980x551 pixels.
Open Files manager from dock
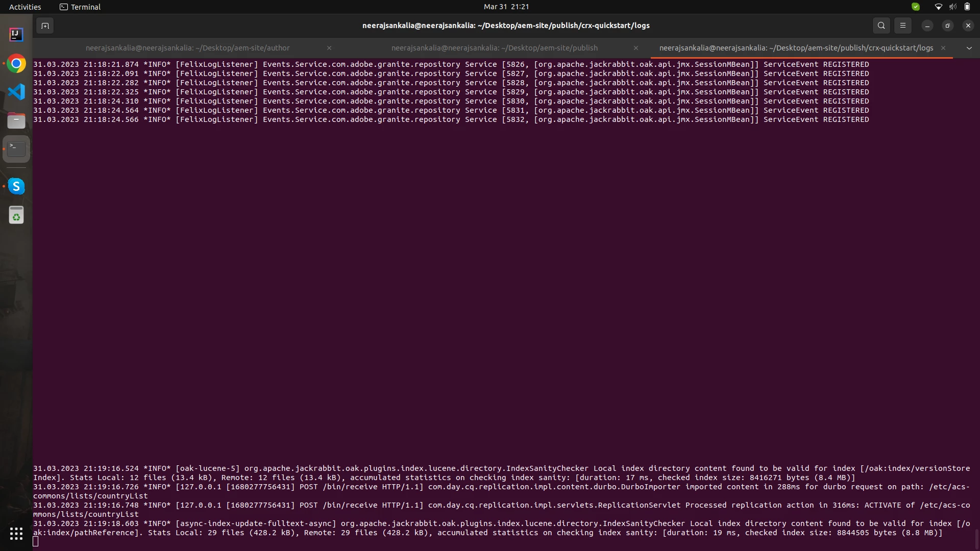tap(16, 121)
